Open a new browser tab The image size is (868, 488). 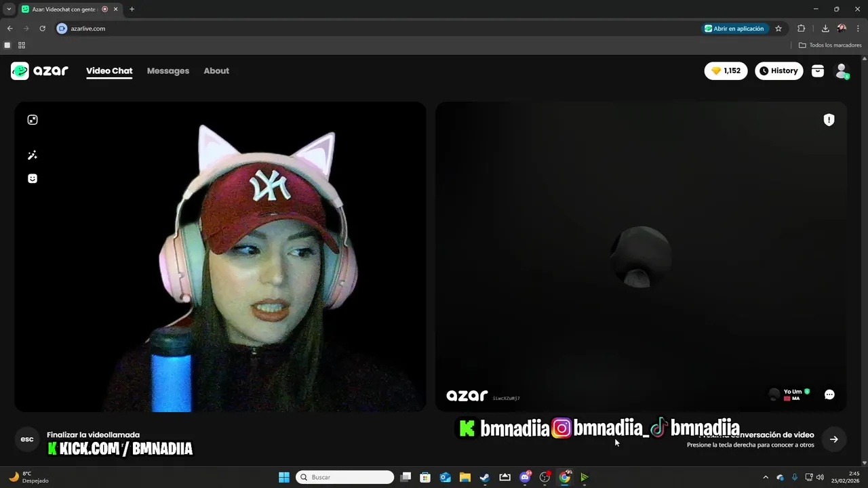tap(132, 9)
